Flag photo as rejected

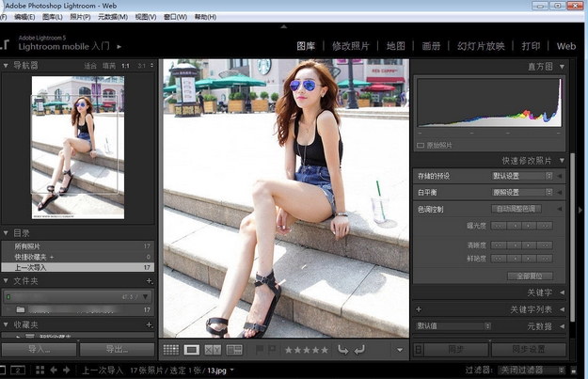pyautogui.click(x=272, y=350)
